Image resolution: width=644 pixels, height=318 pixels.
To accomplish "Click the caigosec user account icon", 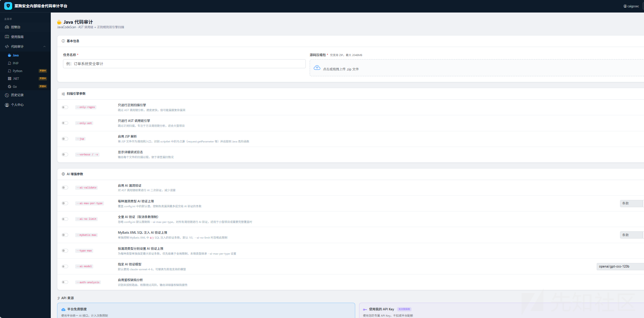I will (x=625, y=6).
